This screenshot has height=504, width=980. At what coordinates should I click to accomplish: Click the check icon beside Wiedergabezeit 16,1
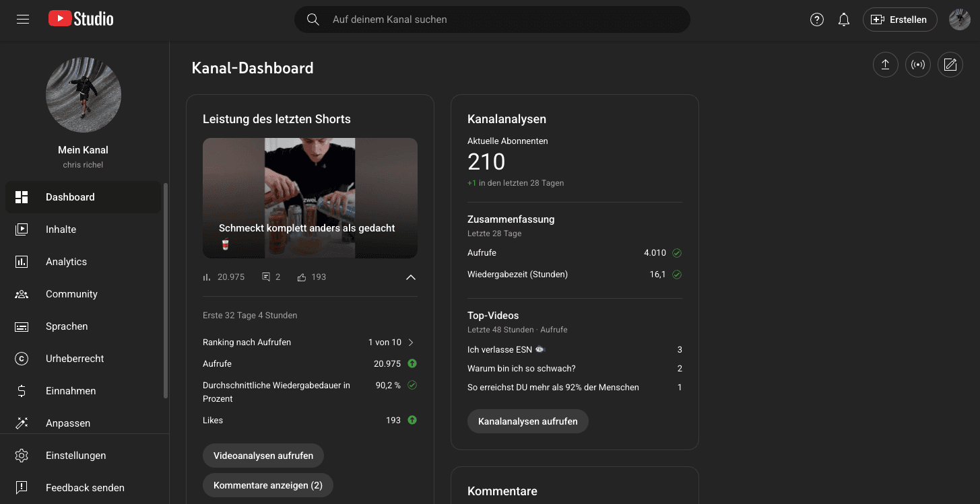click(677, 275)
